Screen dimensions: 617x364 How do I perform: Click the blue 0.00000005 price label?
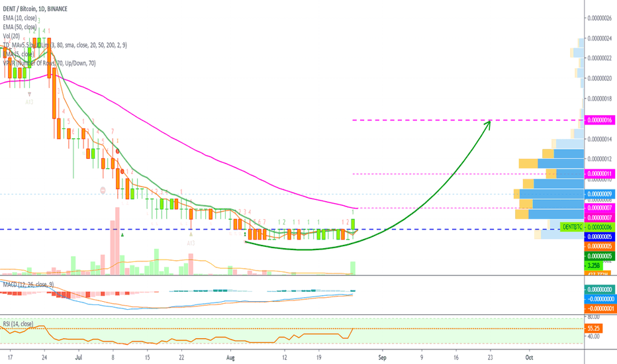coord(600,236)
